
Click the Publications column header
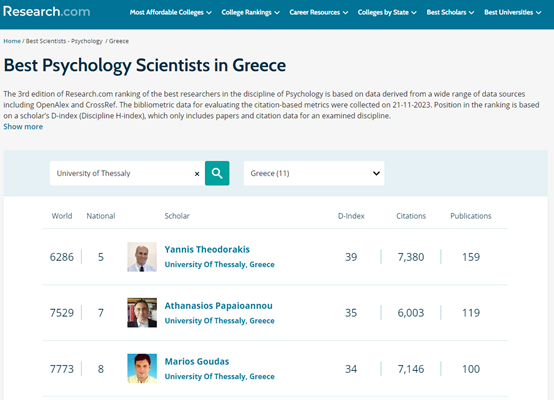click(x=471, y=216)
